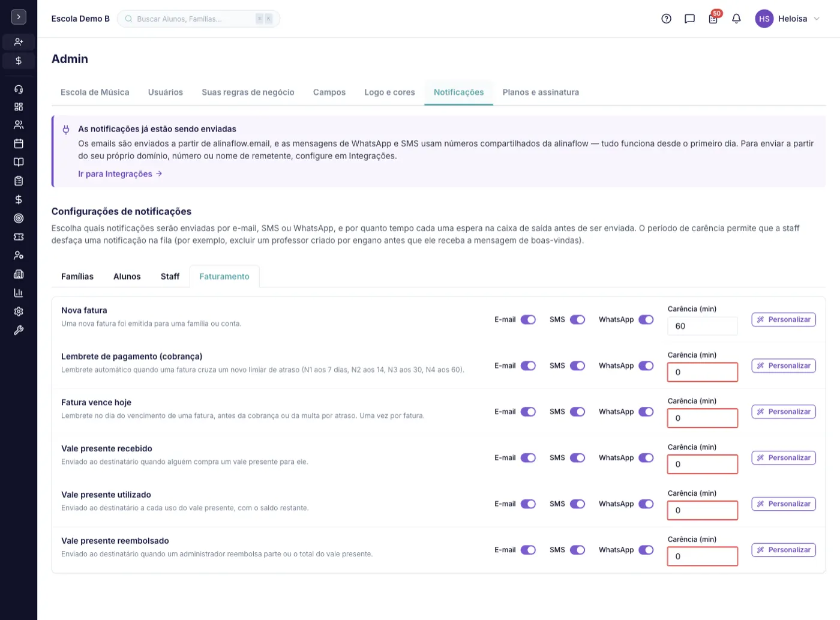Open the settings gear icon in sidebar
Screen dimensions: 840x620
point(19,312)
